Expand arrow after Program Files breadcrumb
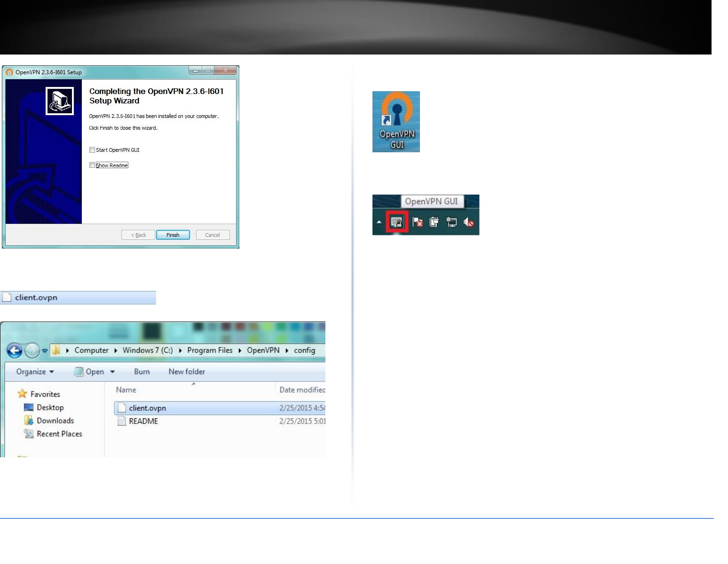728x564 pixels. [x=240, y=351]
